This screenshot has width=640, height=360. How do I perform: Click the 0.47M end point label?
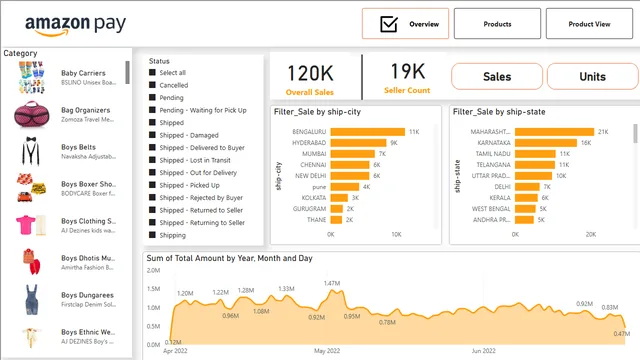pyautogui.click(x=622, y=334)
